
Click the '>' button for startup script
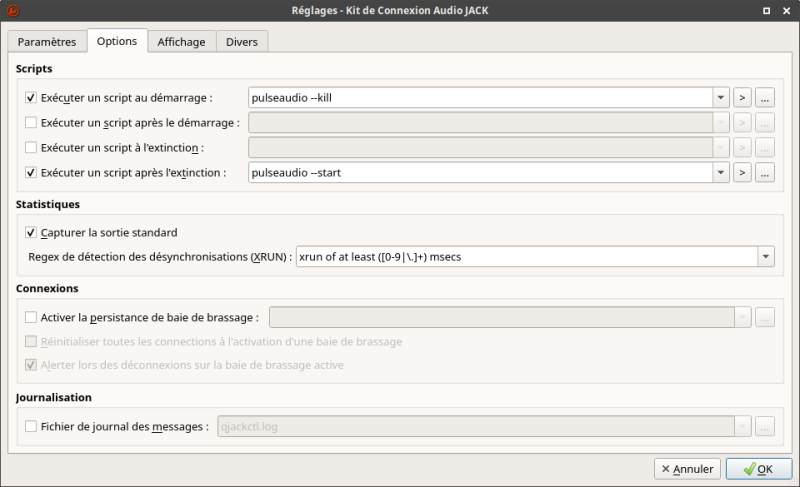click(742, 97)
